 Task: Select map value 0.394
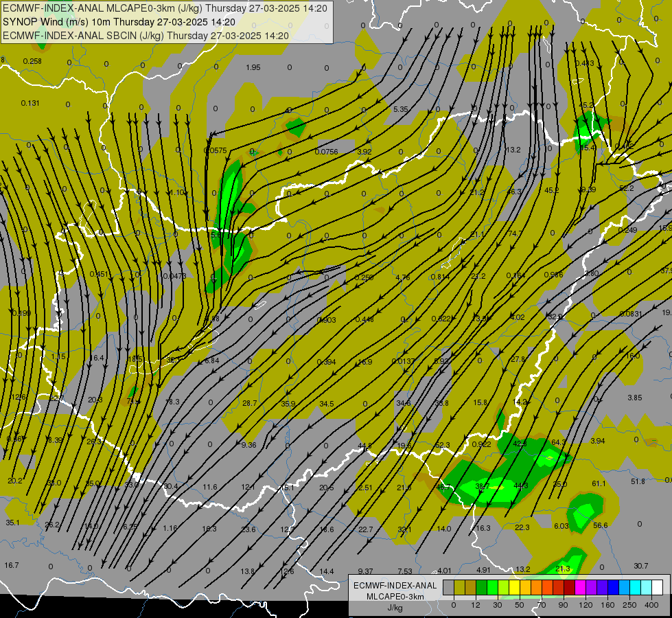(x=326, y=362)
